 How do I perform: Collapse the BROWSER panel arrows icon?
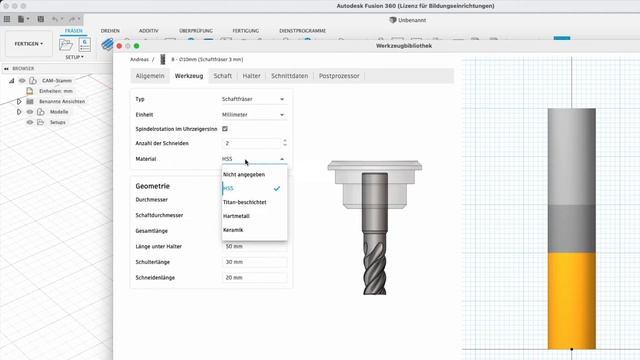[6, 69]
